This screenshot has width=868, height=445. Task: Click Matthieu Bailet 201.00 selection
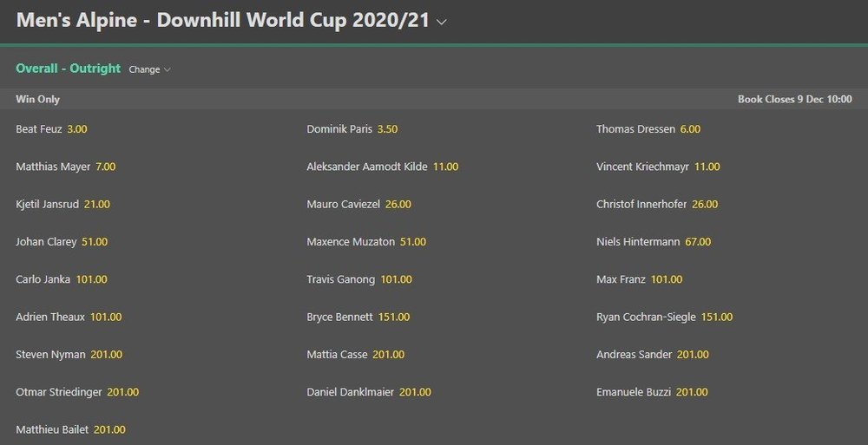(70, 429)
